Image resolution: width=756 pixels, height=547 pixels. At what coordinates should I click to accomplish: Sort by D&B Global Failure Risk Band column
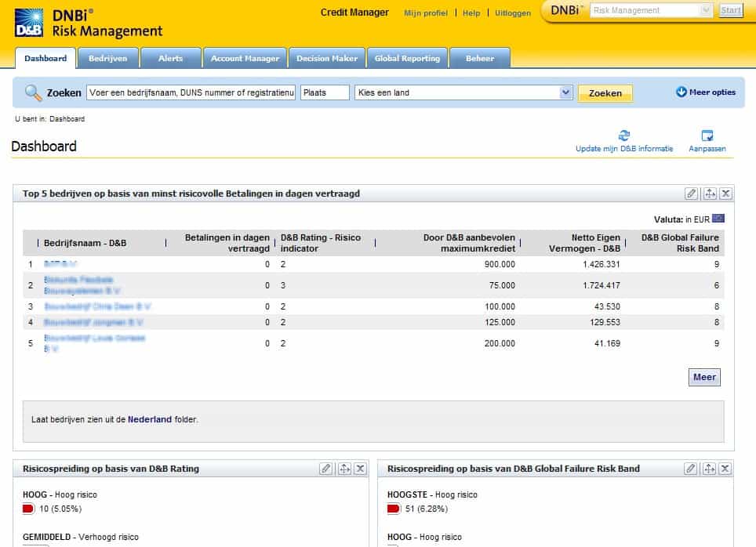[680, 243]
